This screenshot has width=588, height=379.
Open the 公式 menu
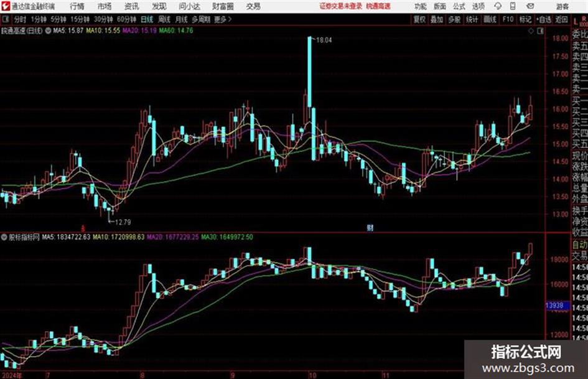coord(459,6)
